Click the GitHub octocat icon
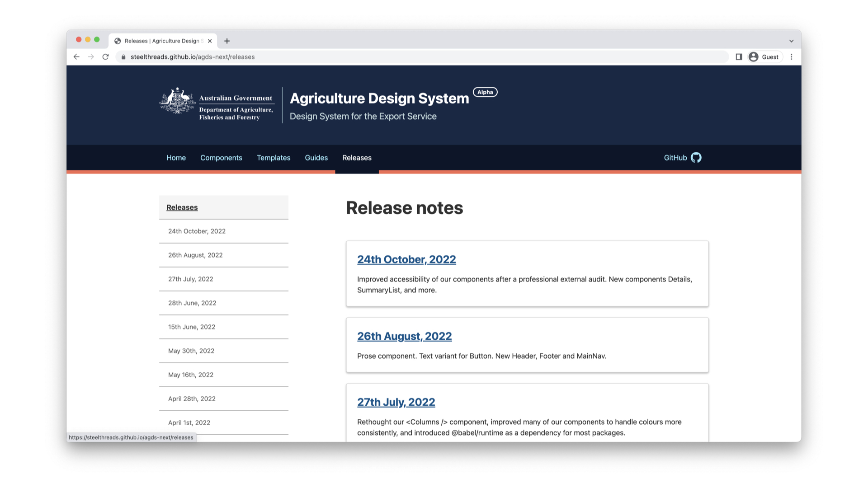The image size is (868, 488). tap(696, 158)
